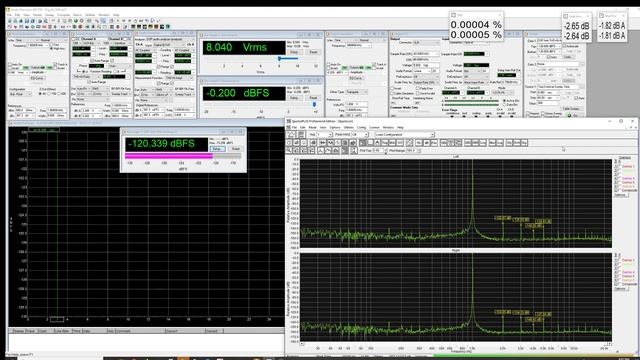Toggle Repeat checkbox in sweep panel

click(528, 113)
